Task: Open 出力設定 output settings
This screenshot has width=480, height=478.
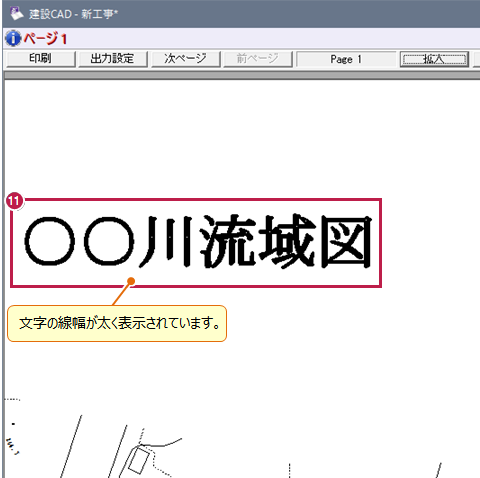Action: coord(113,59)
